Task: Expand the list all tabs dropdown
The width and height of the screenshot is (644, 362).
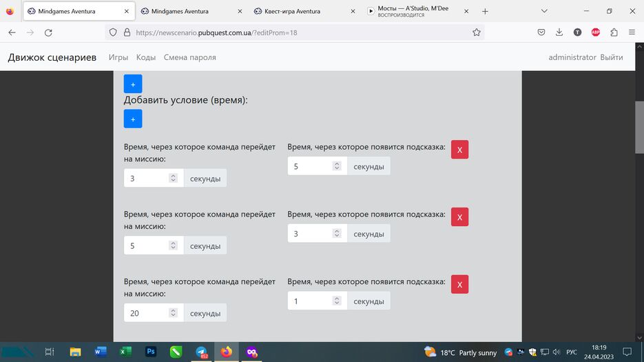Action: tap(544, 11)
